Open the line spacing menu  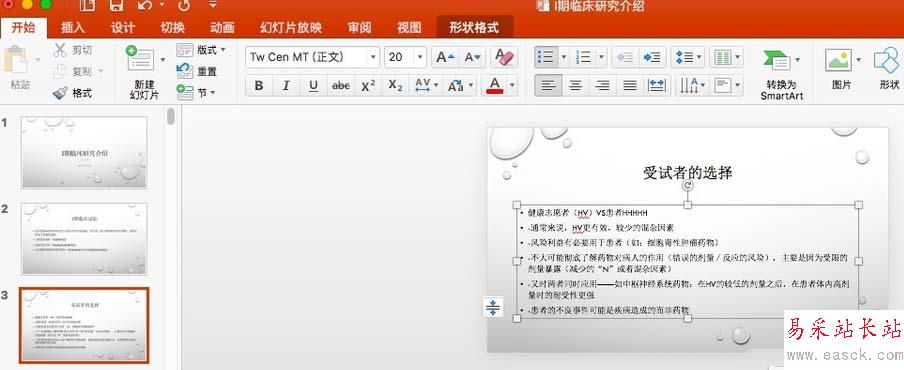tap(687, 56)
